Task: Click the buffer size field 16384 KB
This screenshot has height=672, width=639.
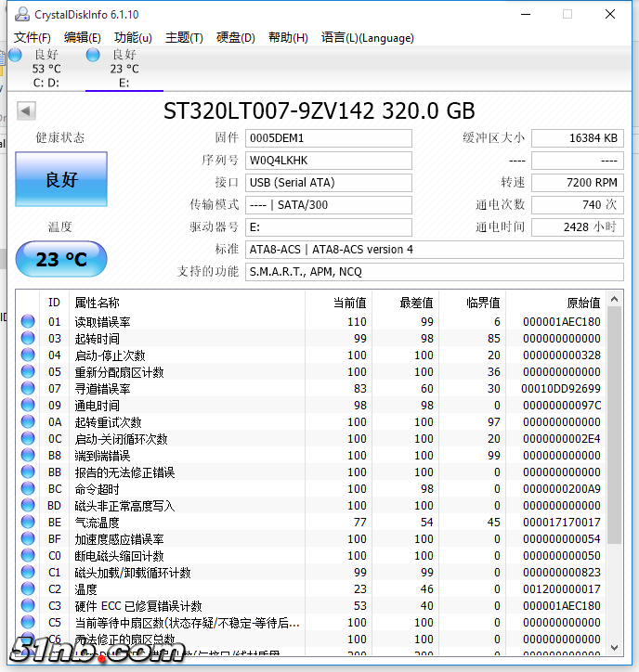Action: tap(578, 138)
